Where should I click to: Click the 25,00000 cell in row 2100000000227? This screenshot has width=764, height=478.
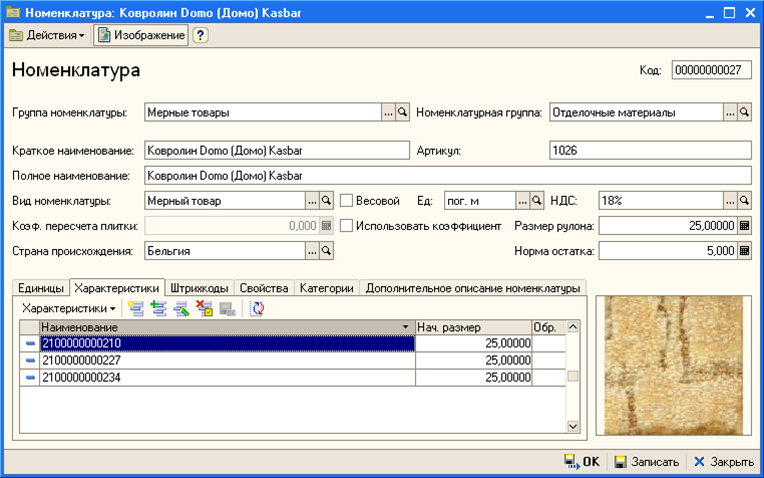click(x=473, y=361)
